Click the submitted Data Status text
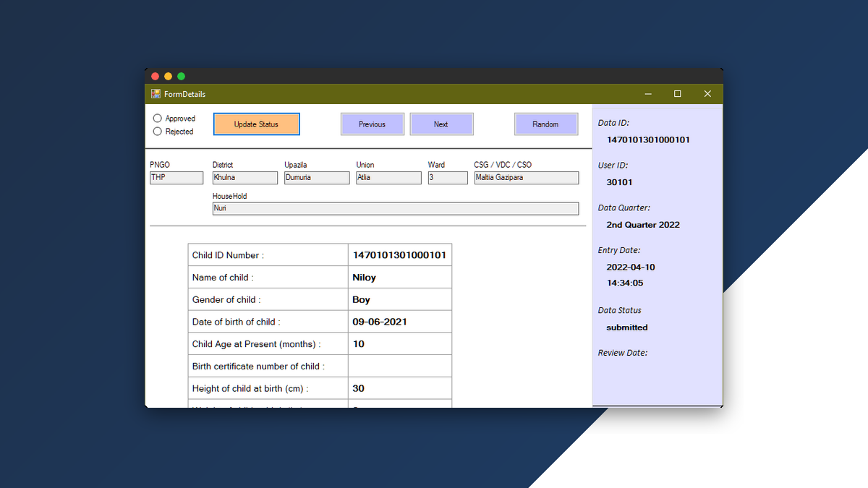This screenshot has width=868, height=488. [x=626, y=327]
